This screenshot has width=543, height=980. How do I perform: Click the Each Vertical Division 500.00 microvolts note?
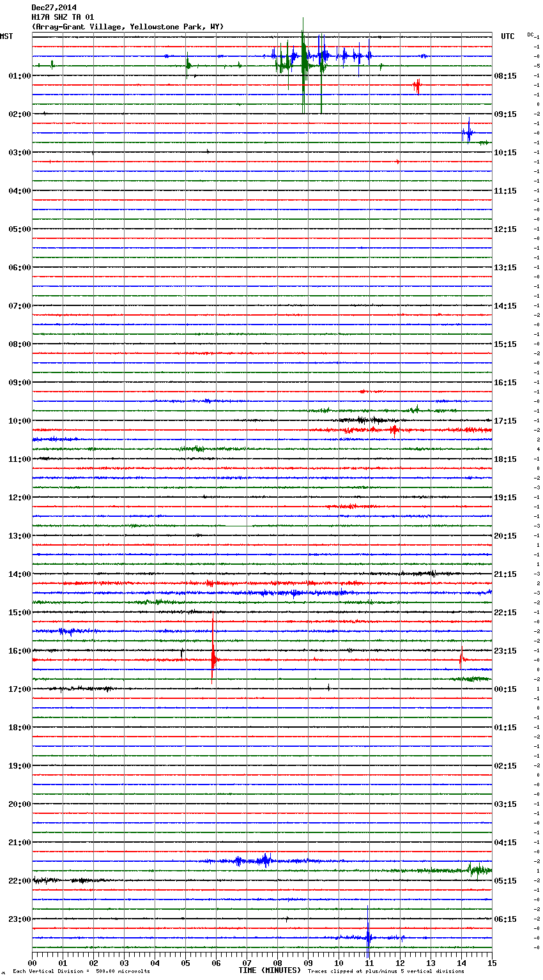tap(81, 972)
